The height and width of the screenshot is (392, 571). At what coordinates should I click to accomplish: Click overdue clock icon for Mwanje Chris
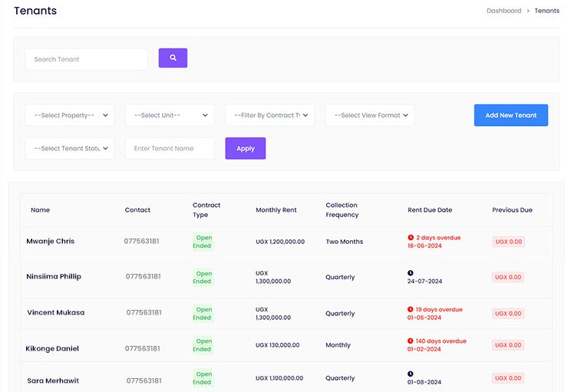click(411, 238)
